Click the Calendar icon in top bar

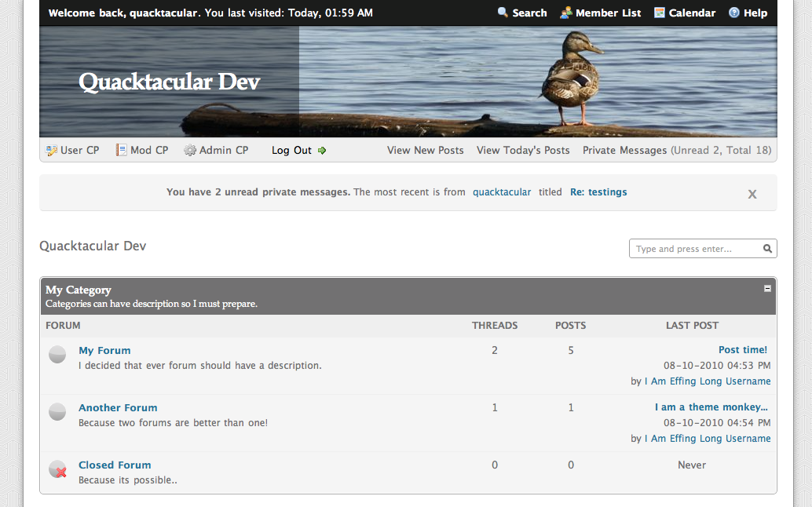[x=660, y=13]
